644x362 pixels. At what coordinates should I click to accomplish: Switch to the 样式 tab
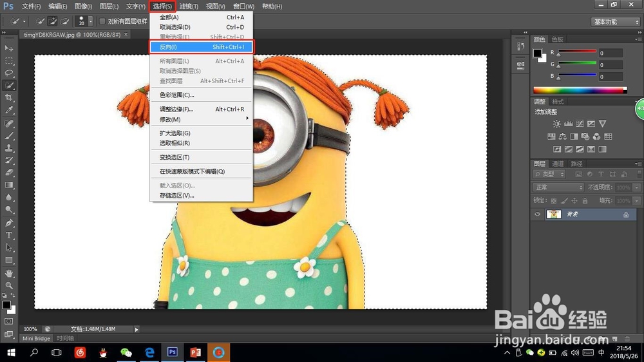pos(557,102)
